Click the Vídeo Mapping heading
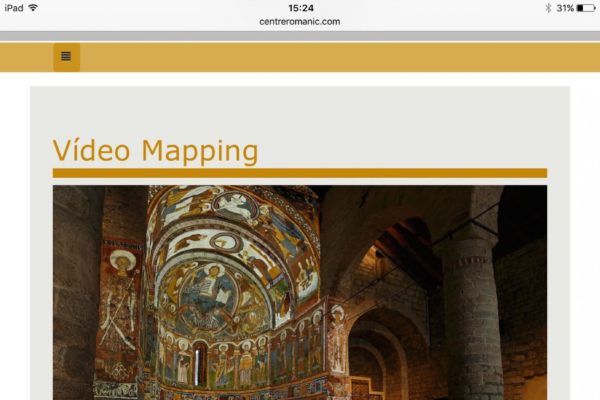This screenshot has width=600, height=400. pos(155,151)
